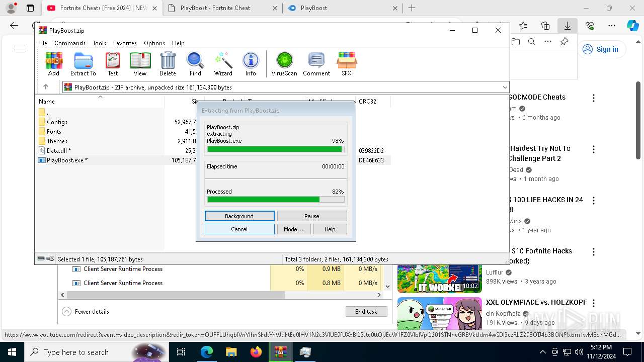Open options for GODMODE Cheats video
Image resolution: width=644 pixels, height=362 pixels.
pyautogui.click(x=594, y=98)
